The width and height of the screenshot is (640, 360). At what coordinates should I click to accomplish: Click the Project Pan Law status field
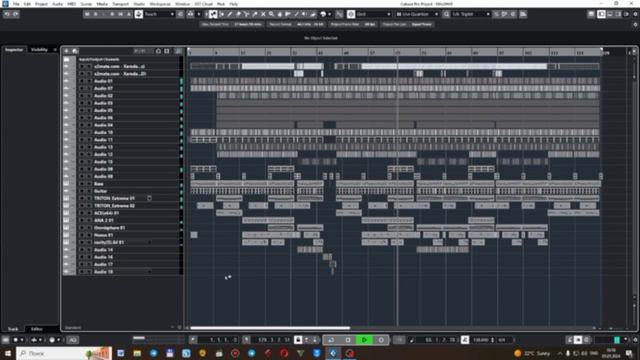click(407, 24)
